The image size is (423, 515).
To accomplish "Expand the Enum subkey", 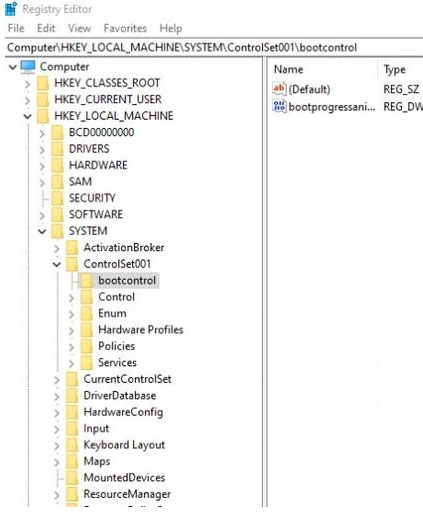I will 71,314.
